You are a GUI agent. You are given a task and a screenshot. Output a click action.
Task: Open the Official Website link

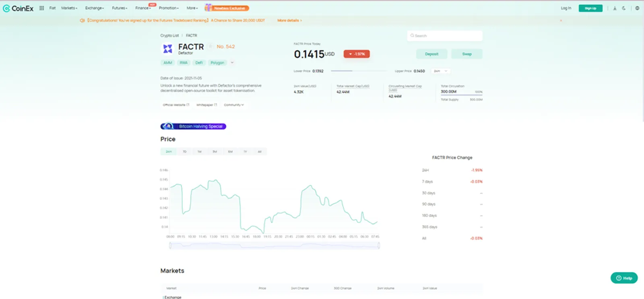[x=176, y=105]
